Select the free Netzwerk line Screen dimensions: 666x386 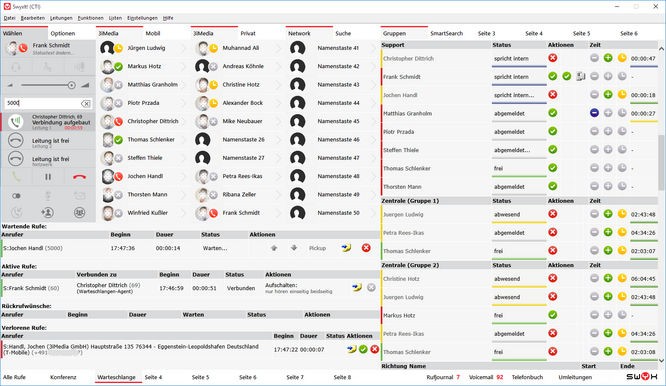pyautogui.click(x=48, y=159)
